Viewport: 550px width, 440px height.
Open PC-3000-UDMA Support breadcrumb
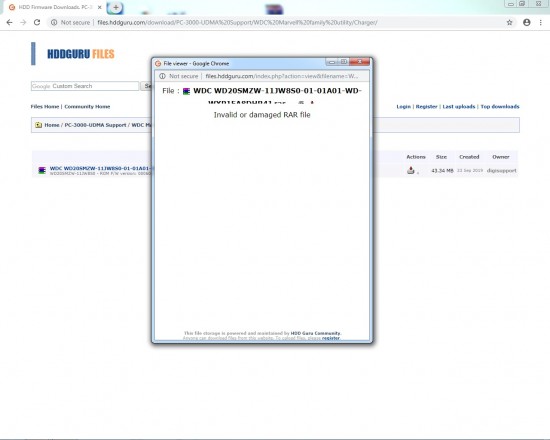[x=95, y=125]
